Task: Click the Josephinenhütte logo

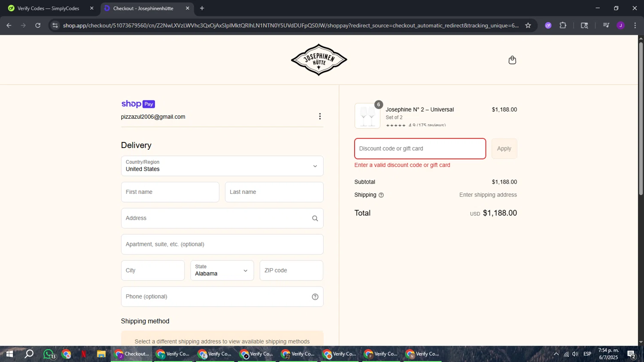Action: coord(319,60)
